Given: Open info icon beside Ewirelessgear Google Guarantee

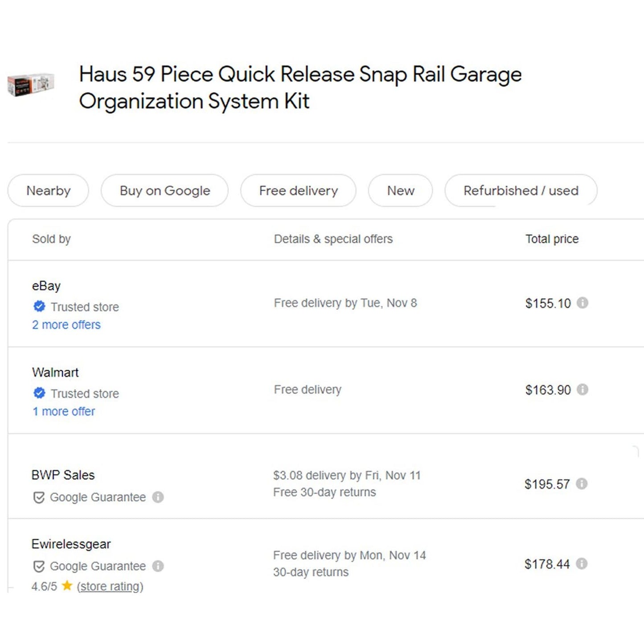Looking at the screenshot, I should point(158,566).
